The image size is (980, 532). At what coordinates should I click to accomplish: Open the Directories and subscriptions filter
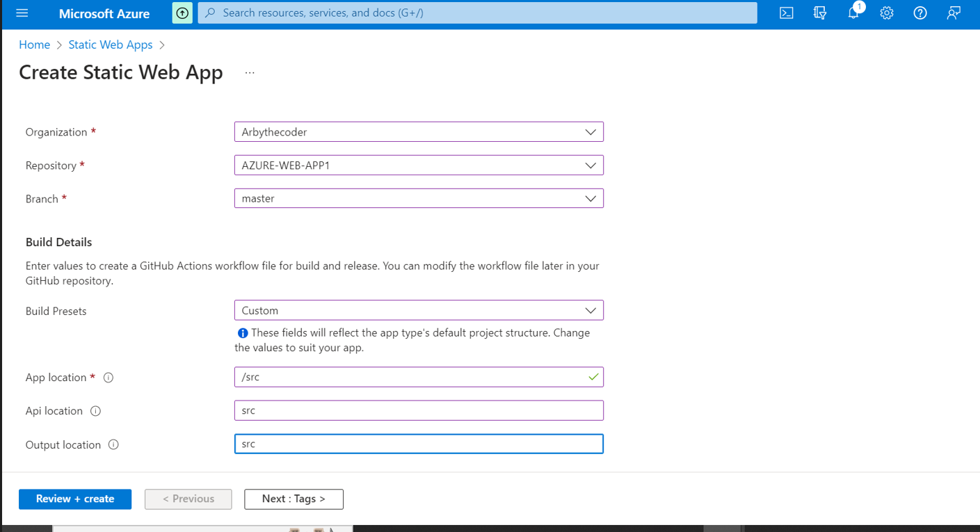click(x=819, y=13)
